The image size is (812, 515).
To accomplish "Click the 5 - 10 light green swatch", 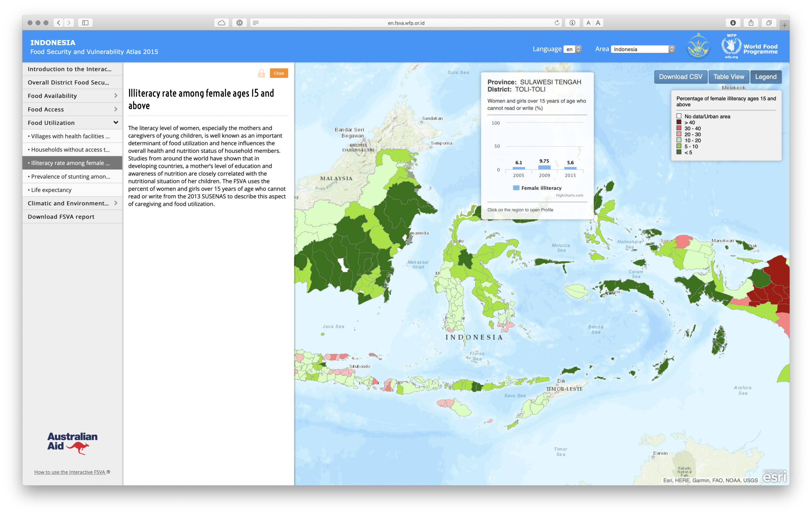I will pos(679,146).
